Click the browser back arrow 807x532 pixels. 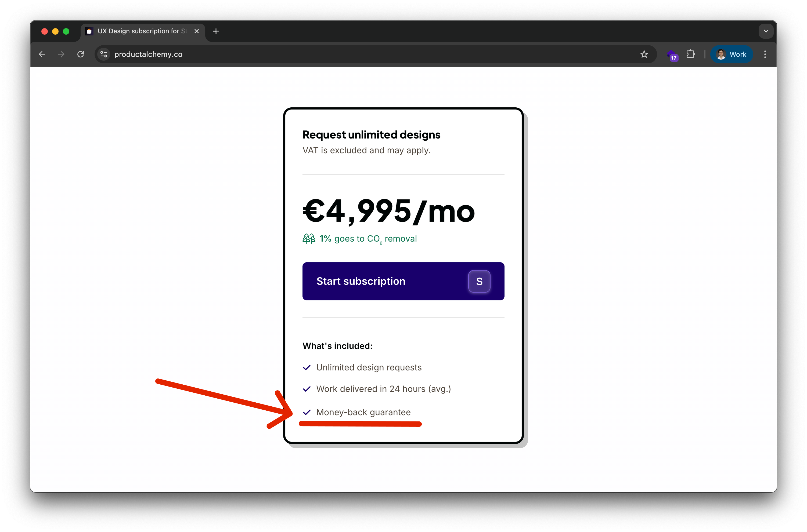42,54
